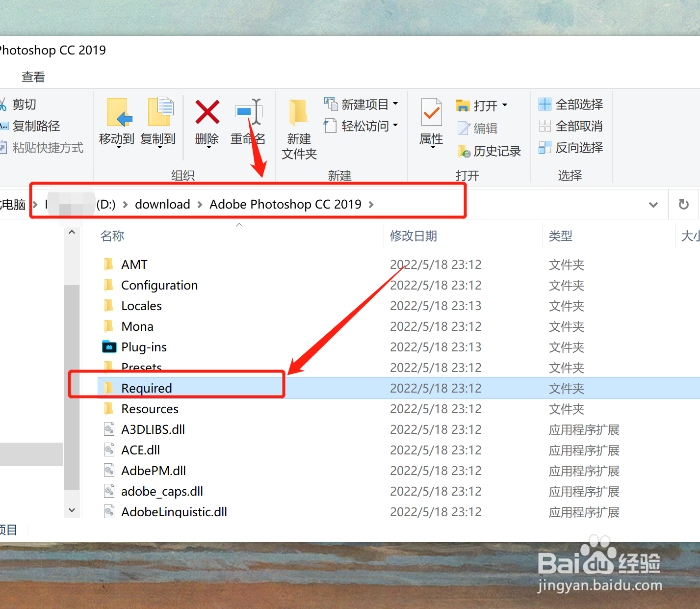Image resolution: width=700 pixels, height=609 pixels.
Task: Expand the Move to (移动到) dropdown arrow
Action: point(118,147)
